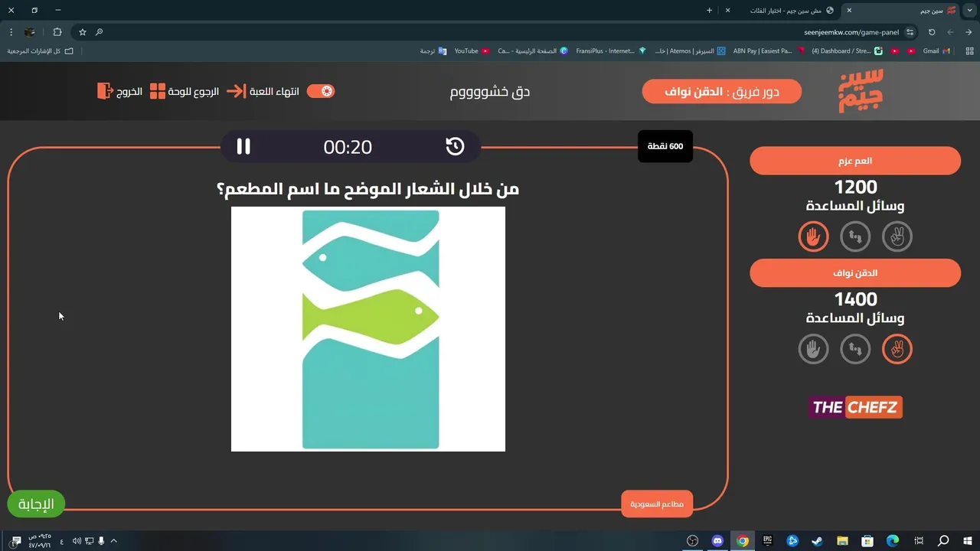Use the two-finger lifeline for الدقن نواف

897,350
